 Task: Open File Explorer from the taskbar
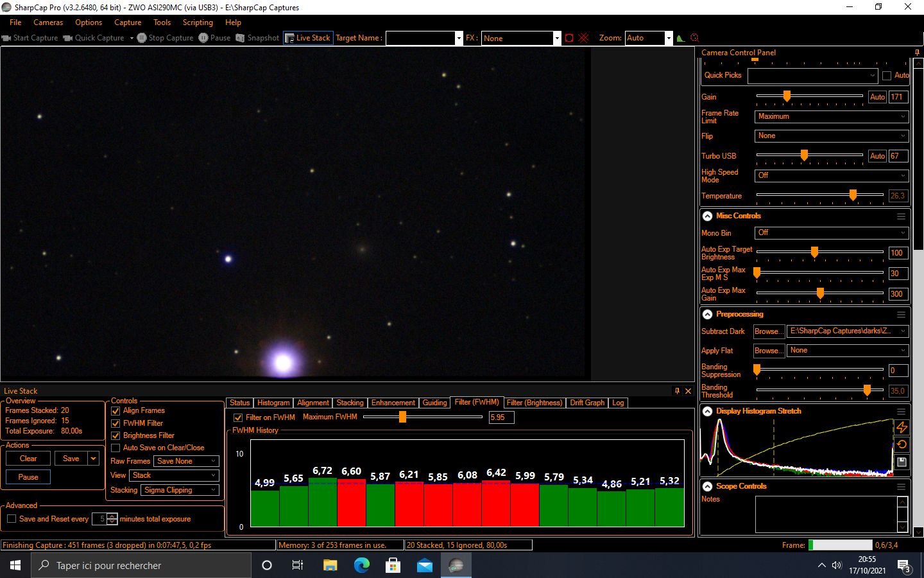point(330,565)
